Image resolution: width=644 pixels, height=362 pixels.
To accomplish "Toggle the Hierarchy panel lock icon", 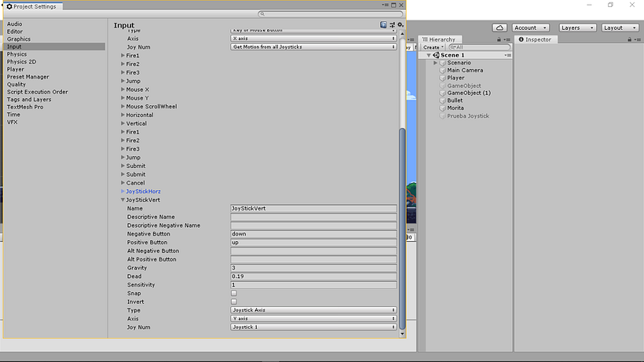I will [499, 39].
